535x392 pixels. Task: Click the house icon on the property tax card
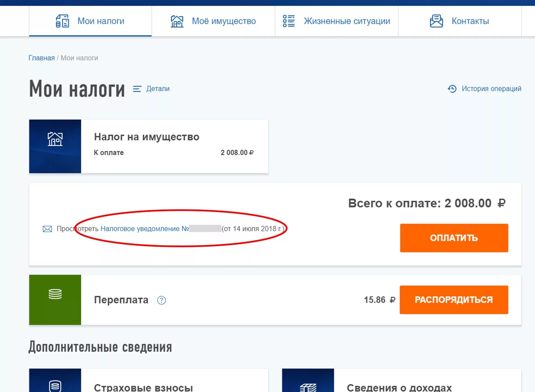point(55,139)
